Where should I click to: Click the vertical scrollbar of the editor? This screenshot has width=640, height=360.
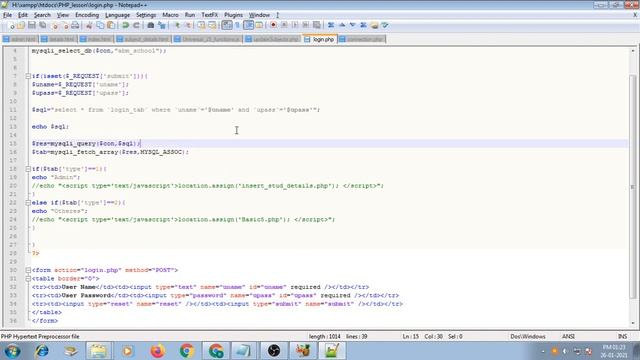coord(633,186)
